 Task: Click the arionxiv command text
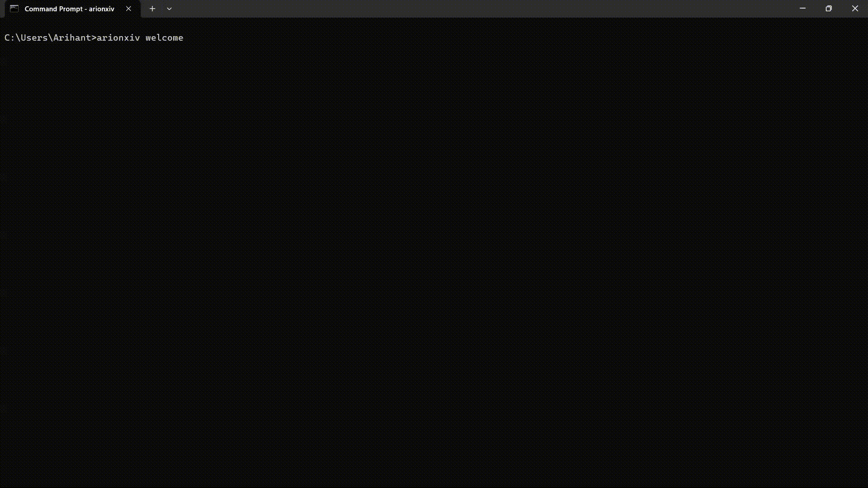tap(118, 38)
